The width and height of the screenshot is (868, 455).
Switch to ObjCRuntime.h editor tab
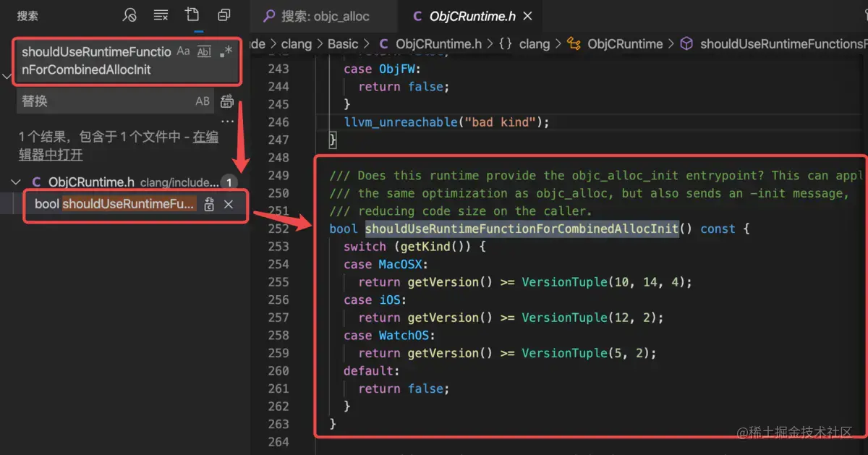[x=472, y=16]
